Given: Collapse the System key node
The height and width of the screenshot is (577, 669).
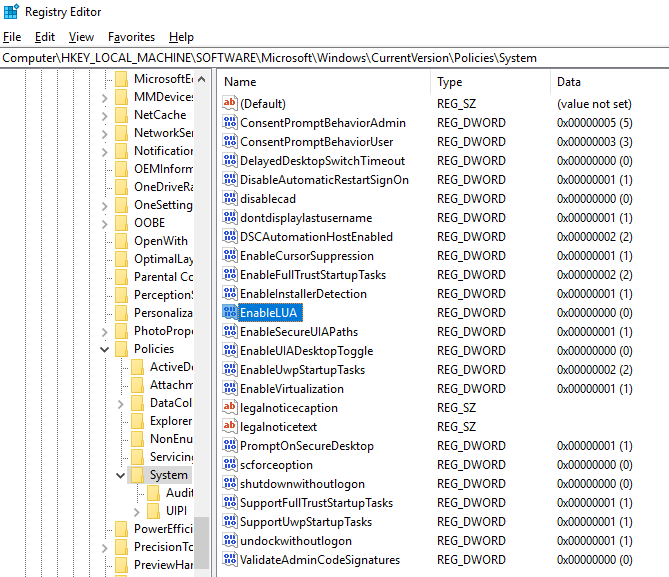Looking at the screenshot, I should click(x=122, y=475).
